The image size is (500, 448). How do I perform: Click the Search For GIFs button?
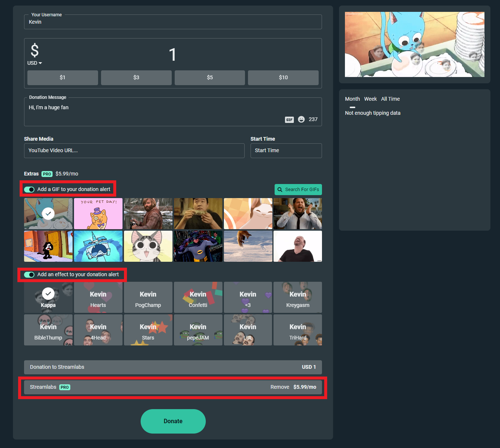[x=298, y=190]
